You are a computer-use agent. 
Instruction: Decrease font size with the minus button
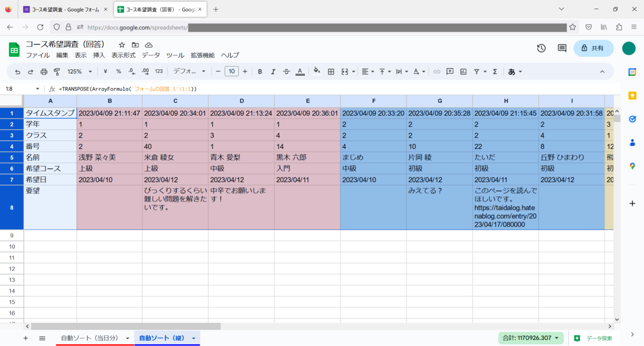coord(218,71)
